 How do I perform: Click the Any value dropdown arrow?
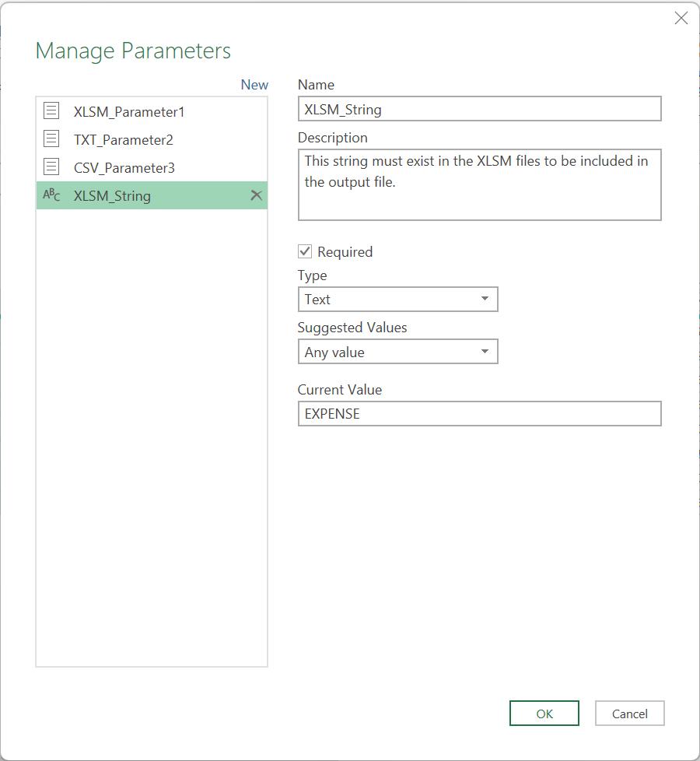click(485, 352)
